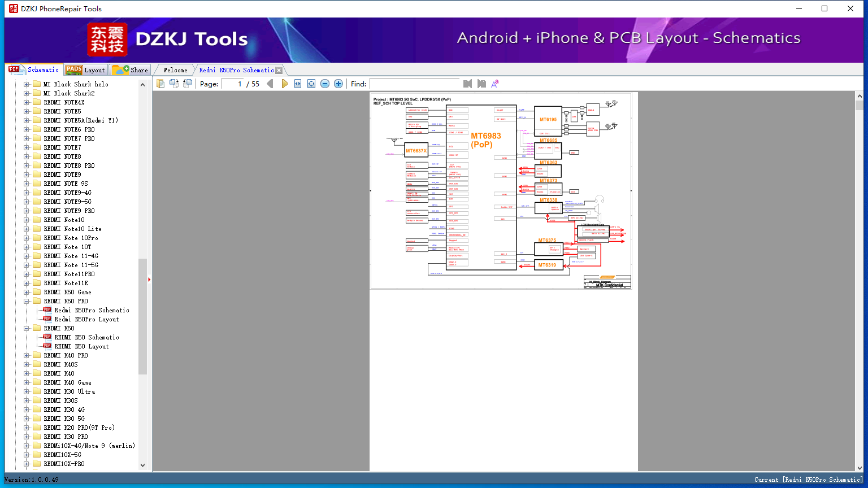Click the fit page icon
Image resolution: width=868 pixels, height=488 pixels.
311,84
